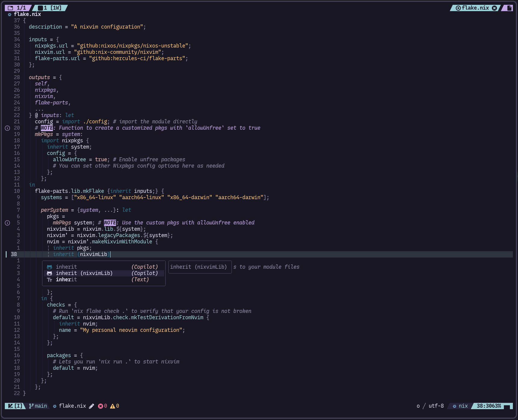Click the flake.nix filename in the statusline
The image size is (518, 420).
point(72,406)
